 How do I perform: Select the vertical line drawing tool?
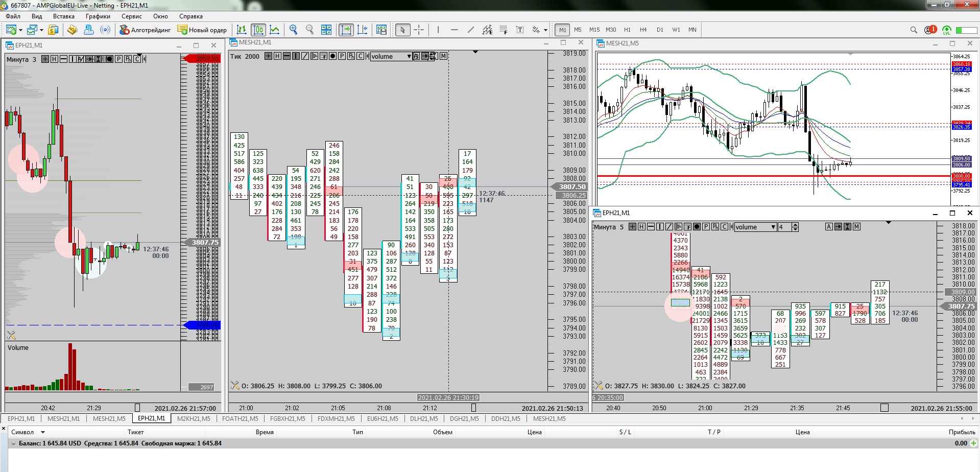[x=438, y=30]
